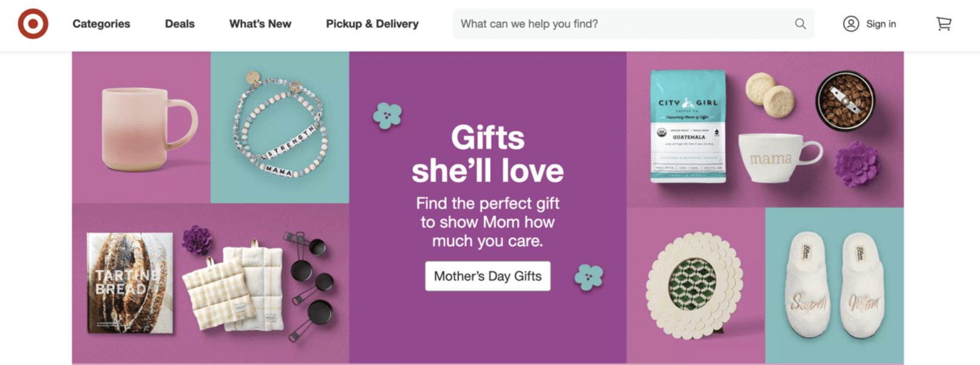This screenshot has width=980, height=365.
Task: Click the Sign in link
Action: (880, 24)
